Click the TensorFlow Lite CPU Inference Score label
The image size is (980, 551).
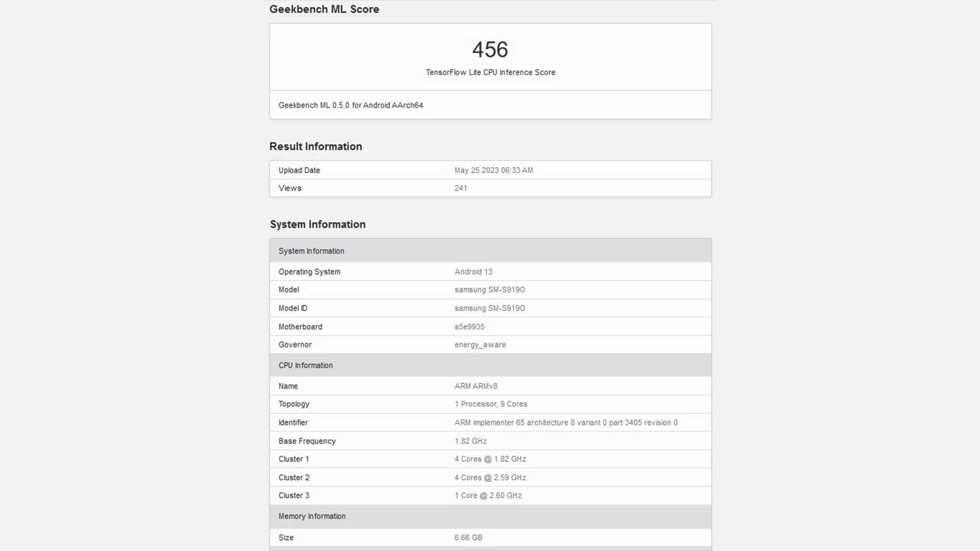[x=490, y=72]
